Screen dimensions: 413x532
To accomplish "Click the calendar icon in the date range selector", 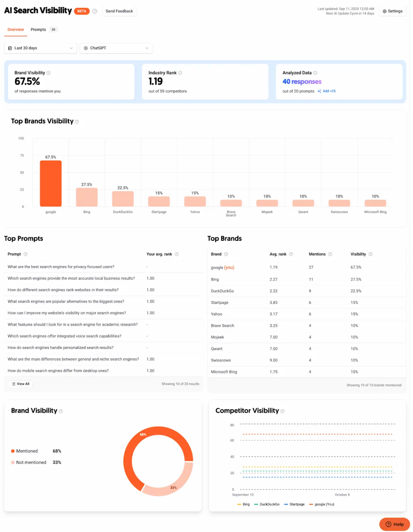I will pyautogui.click(x=10, y=48).
